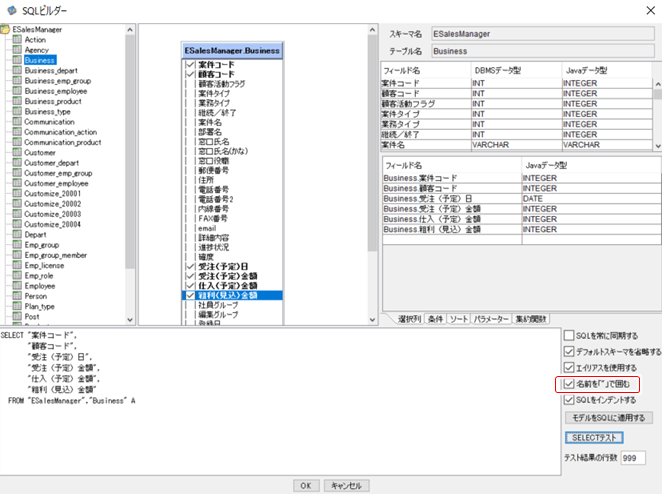662x494 pixels.
Task: Click the テスト結果の行数 input field
Action: [633, 458]
